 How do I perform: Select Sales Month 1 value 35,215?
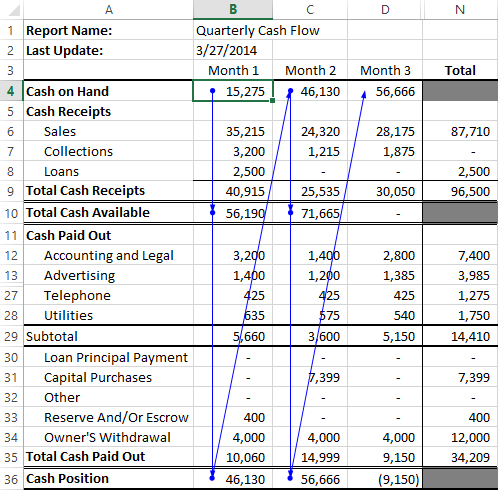[x=233, y=131]
